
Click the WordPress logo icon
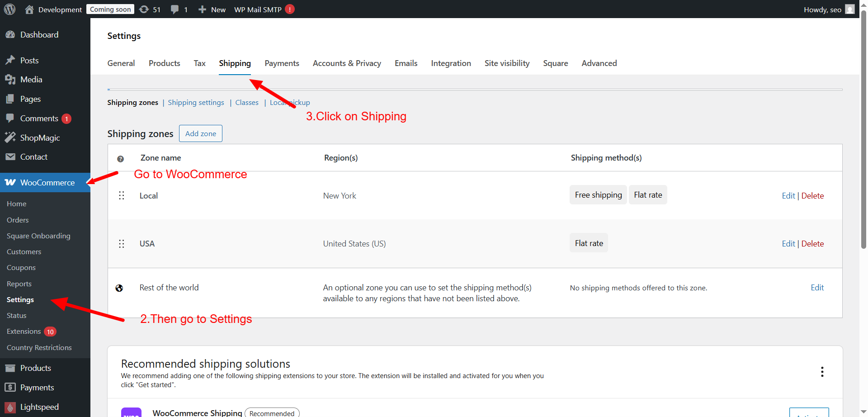pos(9,9)
